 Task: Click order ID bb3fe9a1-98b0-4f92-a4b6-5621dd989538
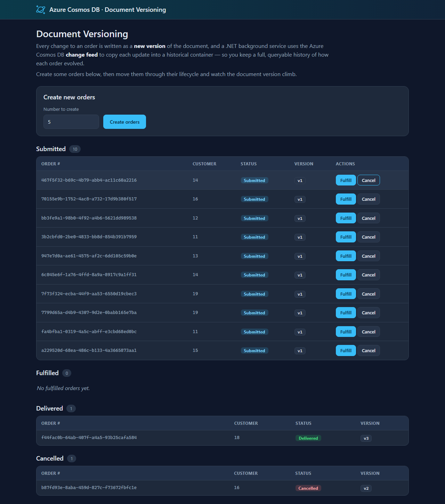coord(89,218)
